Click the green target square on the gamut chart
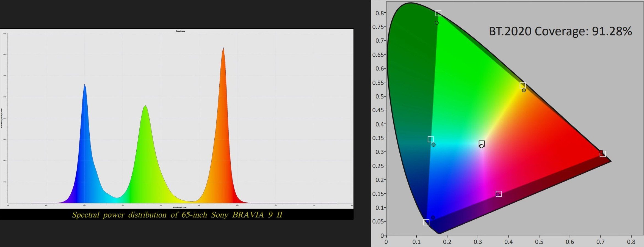644x247 pixels. [438, 13]
